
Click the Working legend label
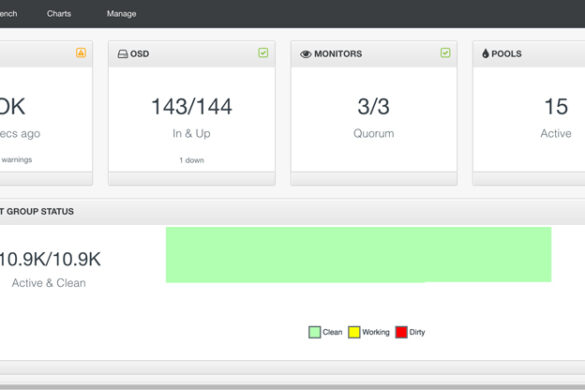pos(376,332)
